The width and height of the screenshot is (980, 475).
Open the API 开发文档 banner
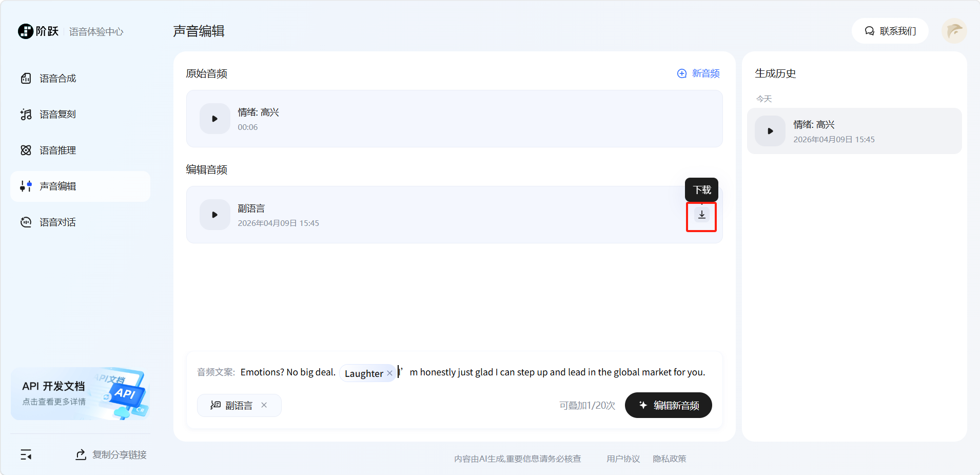(x=80, y=393)
